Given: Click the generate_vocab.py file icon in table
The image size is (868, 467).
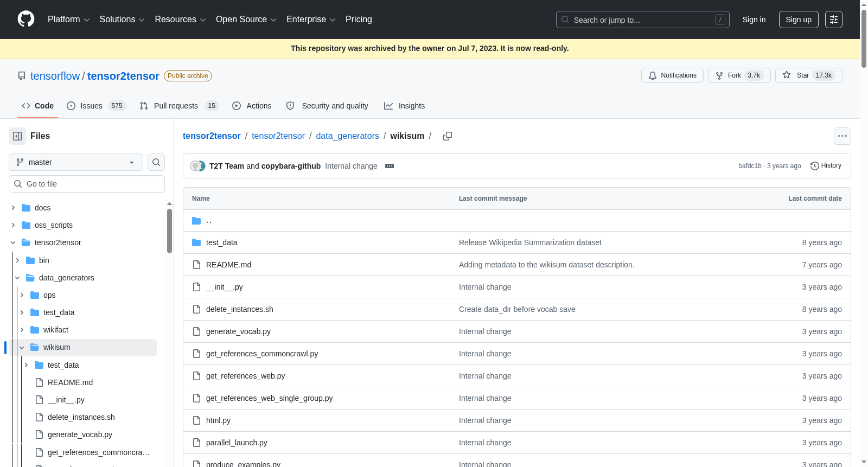Looking at the screenshot, I should 196,331.
